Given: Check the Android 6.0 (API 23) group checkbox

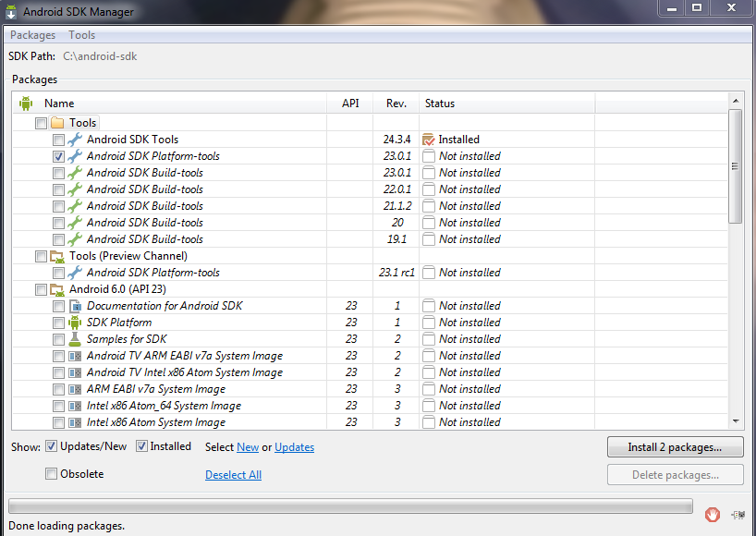Looking at the screenshot, I should [41, 289].
